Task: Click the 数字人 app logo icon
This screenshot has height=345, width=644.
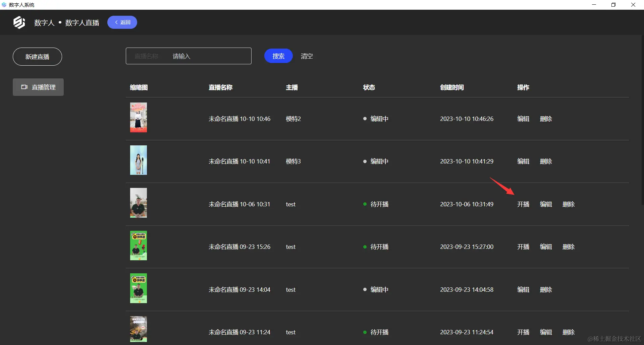Action: tap(19, 22)
